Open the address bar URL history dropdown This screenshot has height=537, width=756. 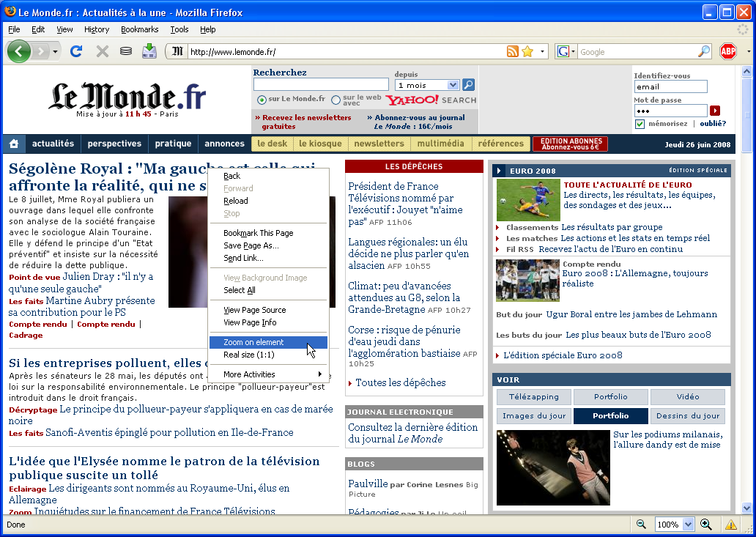(542, 51)
